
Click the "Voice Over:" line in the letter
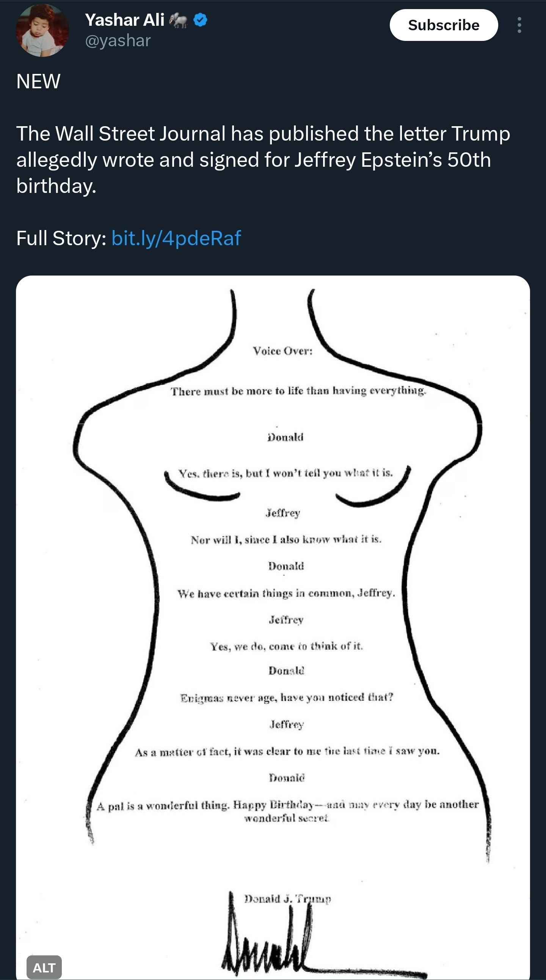pyautogui.click(x=283, y=351)
